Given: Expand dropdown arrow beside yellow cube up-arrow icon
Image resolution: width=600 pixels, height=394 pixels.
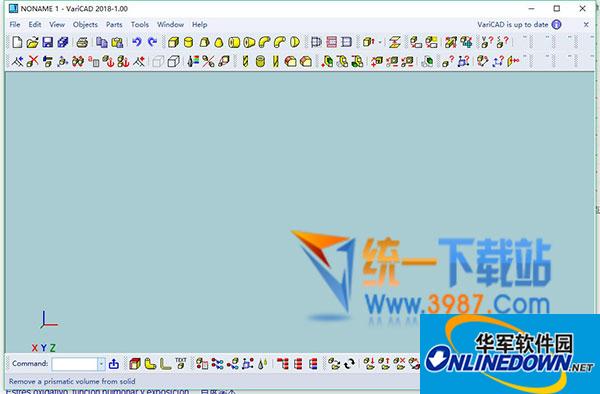Looking at the screenshot, I should [380, 42].
